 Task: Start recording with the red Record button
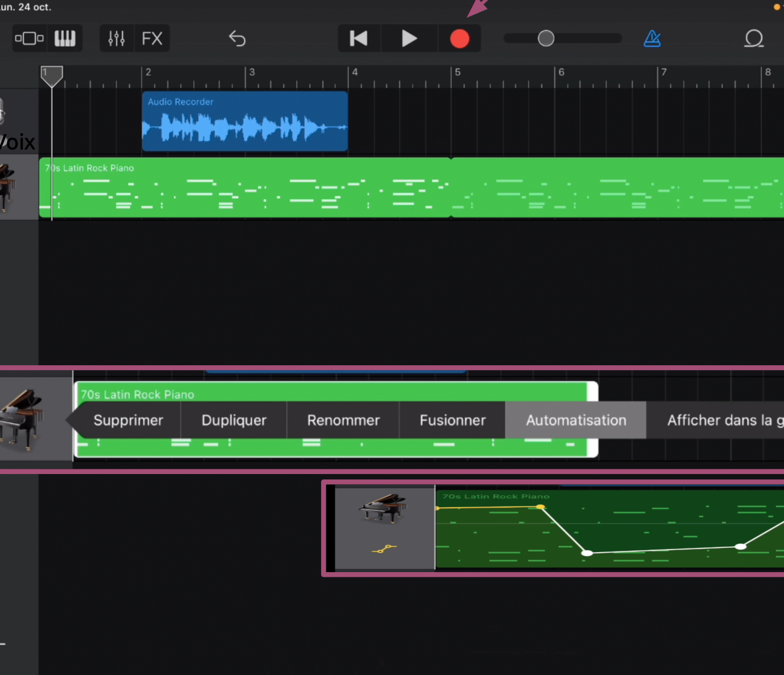coord(459,38)
